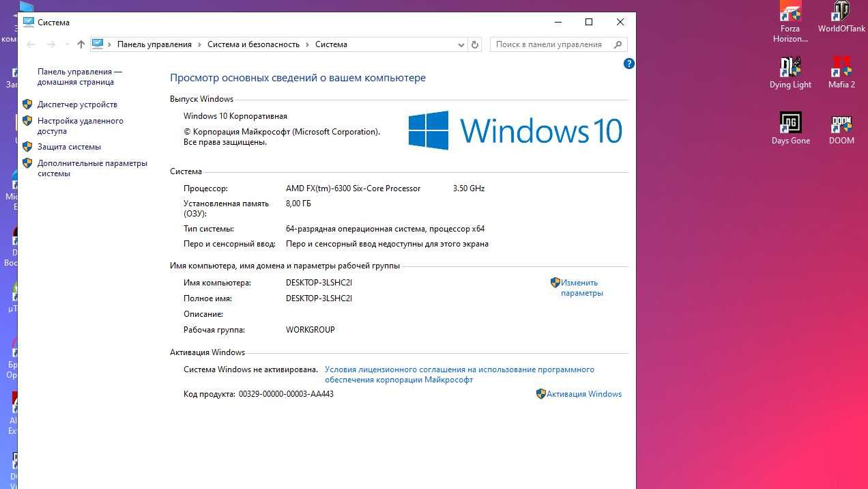Expand the address bar history dropdown
This screenshot has height=489, width=868.
[x=461, y=44]
